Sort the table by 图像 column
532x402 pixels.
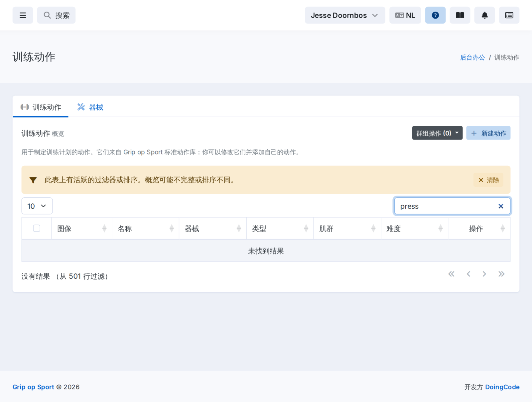82,229
